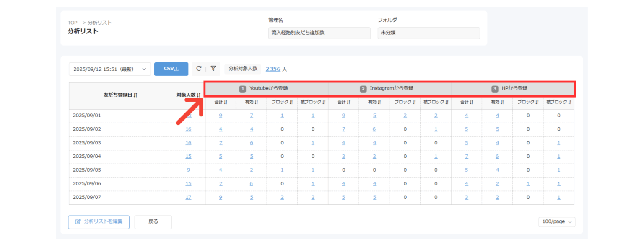Screen dimensions: 644x247
Task: Click the refresh icon next to CSV
Action: (x=199, y=69)
